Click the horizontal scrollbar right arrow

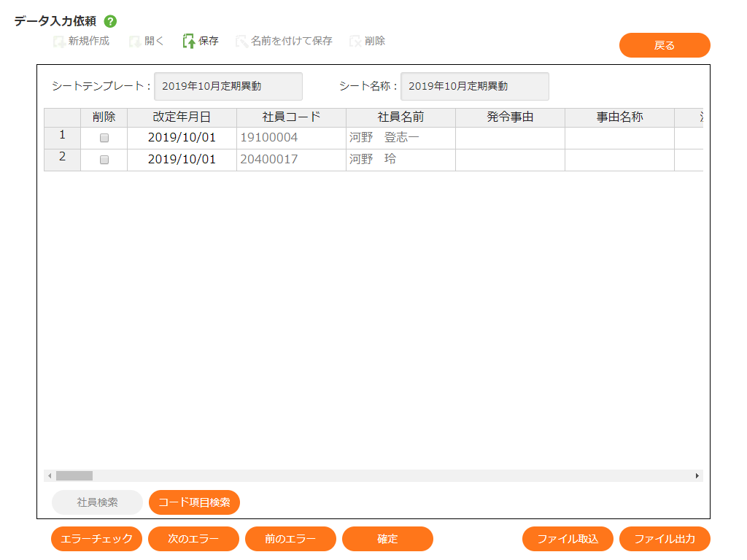point(697,475)
